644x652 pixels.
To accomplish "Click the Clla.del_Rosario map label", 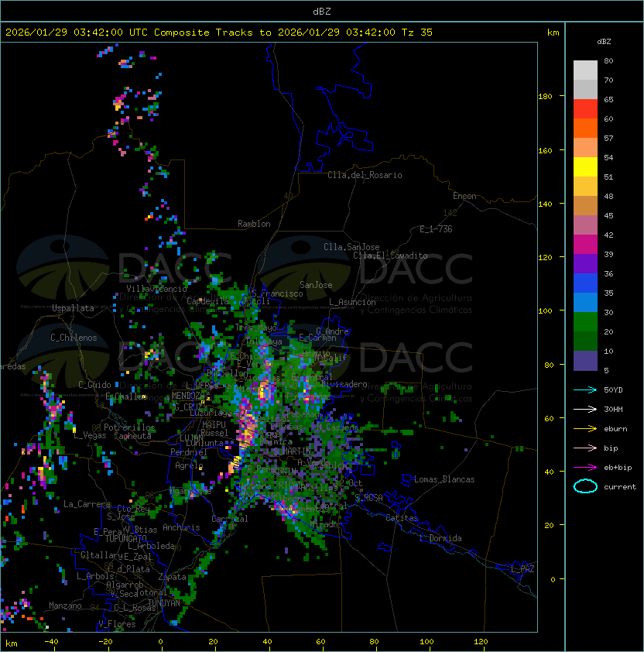I will pyautogui.click(x=365, y=175).
